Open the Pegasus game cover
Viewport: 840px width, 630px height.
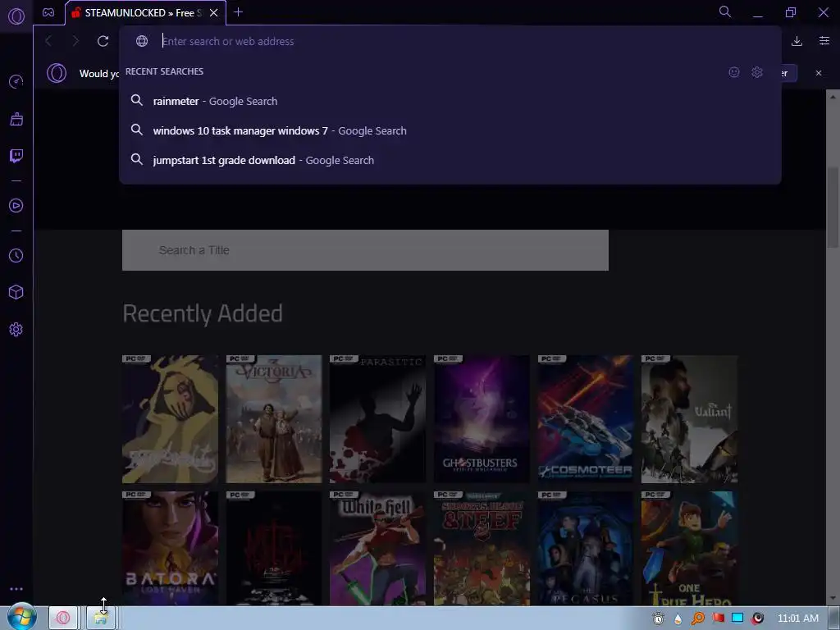586,548
